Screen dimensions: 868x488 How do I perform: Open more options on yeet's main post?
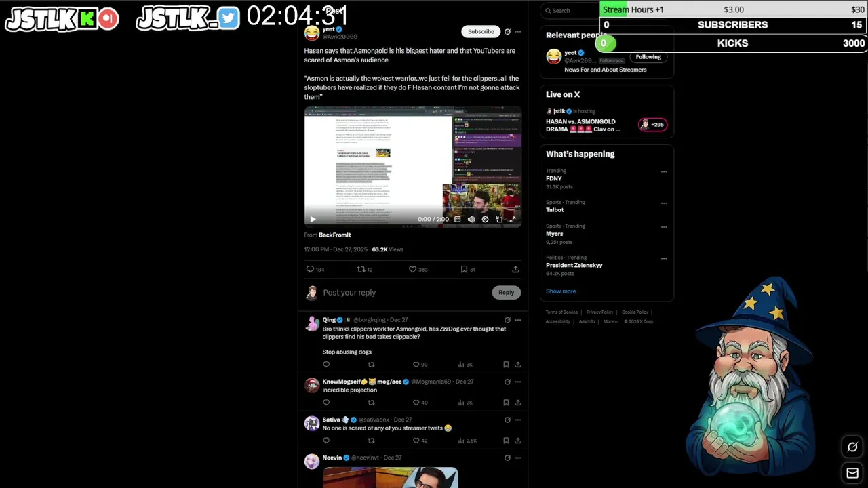click(518, 31)
